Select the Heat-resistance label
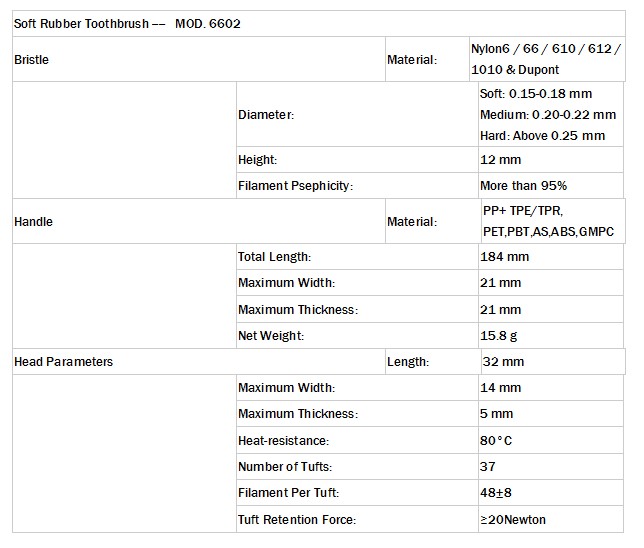644x548 pixels. [x=283, y=440]
